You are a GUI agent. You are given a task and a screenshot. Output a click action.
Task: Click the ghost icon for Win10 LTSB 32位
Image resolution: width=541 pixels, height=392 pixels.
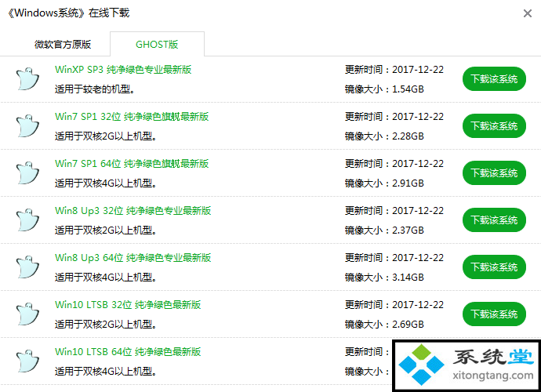coord(27,314)
